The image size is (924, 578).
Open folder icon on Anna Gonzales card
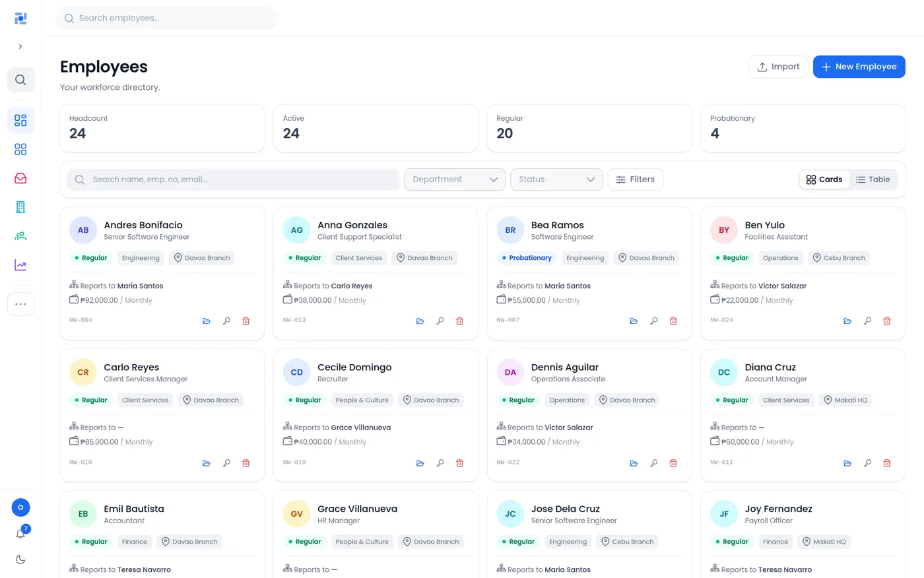point(420,321)
